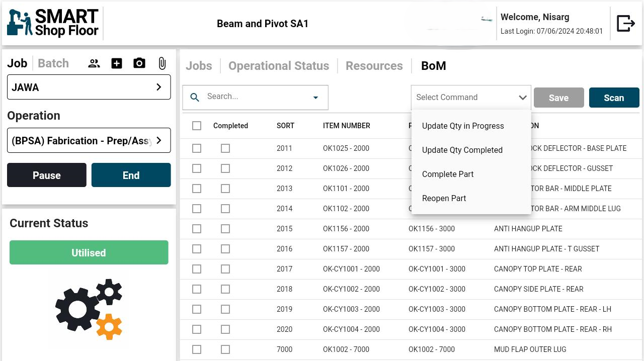Toggle the select-all checkbox in table header
Viewport: 644px width, 361px height.
point(197,126)
